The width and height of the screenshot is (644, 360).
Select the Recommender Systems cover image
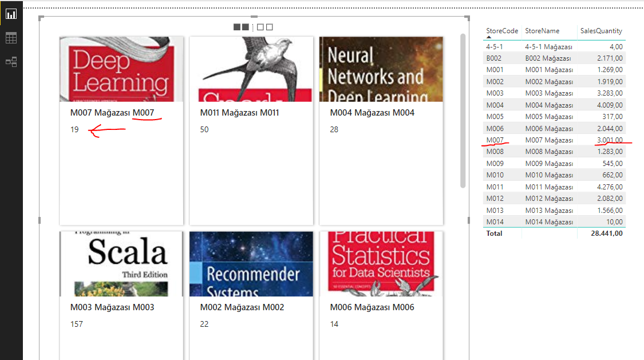(x=251, y=263)
